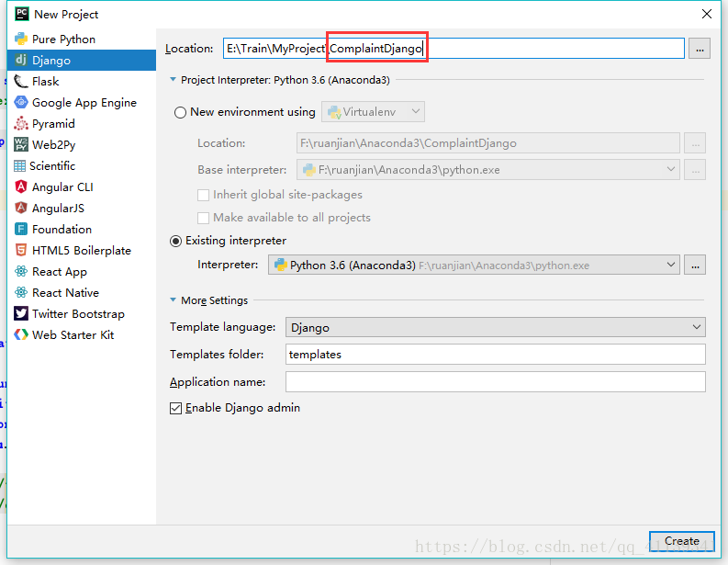
Task: Open the Base interpreter dropdown
Action: point(670,169)
